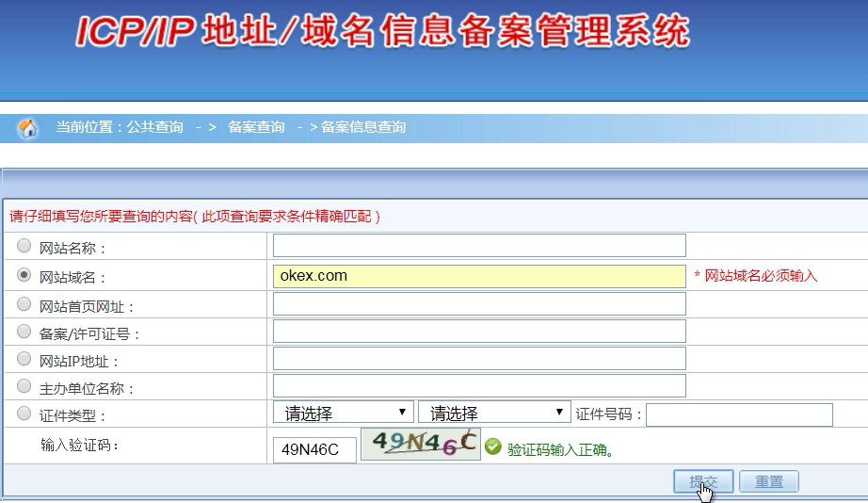Expand the second 请选择 dropdown
The image size is (868, 503).
pos(494,414)
